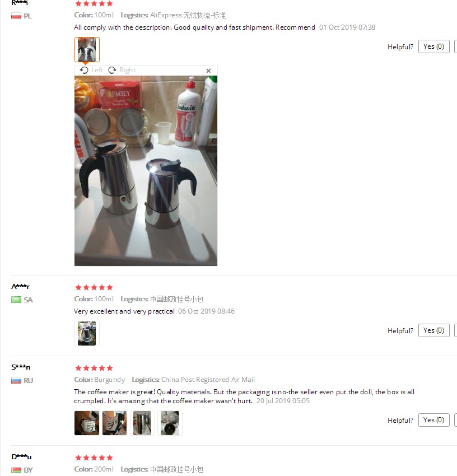Open the thumbnail in A***r's review
This screenshot has height=476, width=457.
point(87,333)
